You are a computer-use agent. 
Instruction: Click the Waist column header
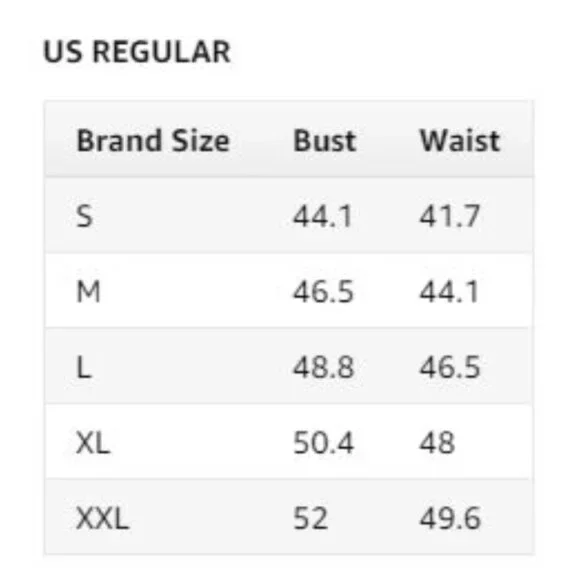tap(460, 141)
